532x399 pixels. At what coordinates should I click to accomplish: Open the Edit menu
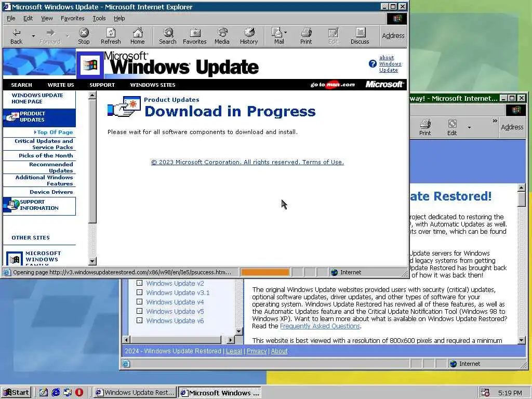point(28,18)
